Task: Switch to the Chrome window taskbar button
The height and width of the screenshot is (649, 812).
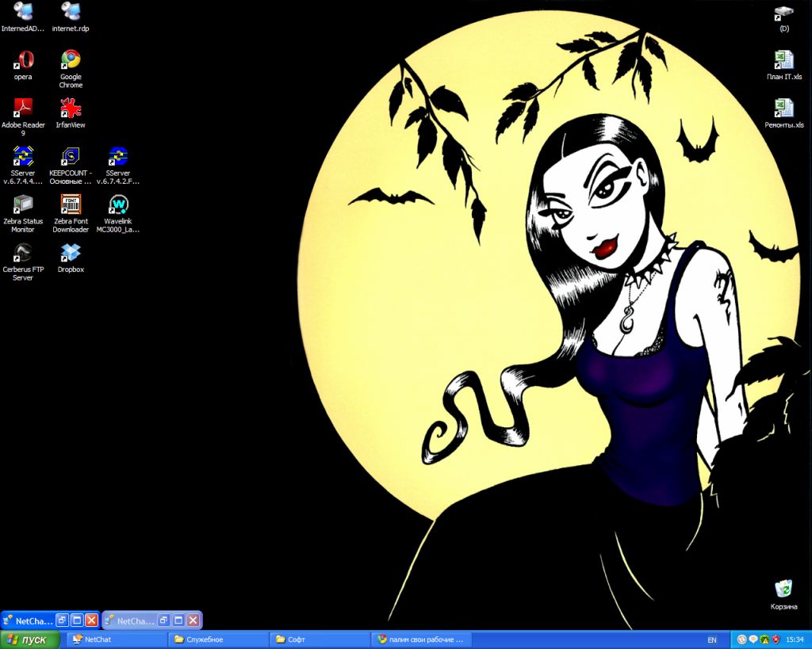Action: 421,639
